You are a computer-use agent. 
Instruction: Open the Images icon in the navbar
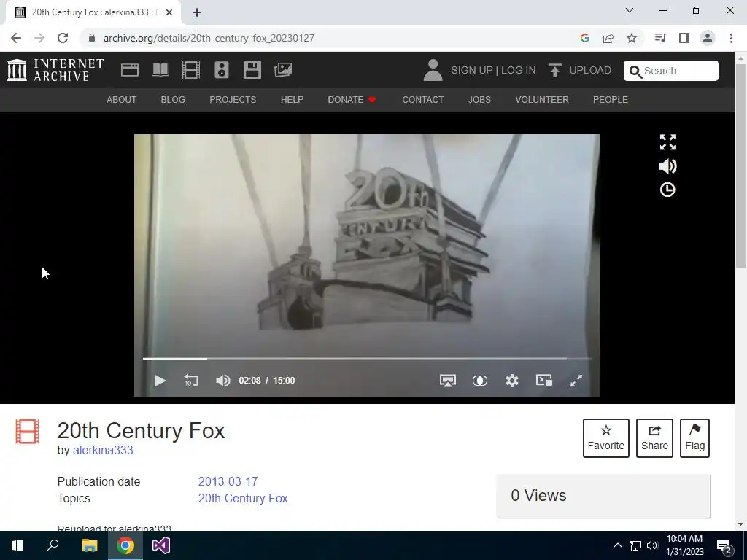coord(283,70)
